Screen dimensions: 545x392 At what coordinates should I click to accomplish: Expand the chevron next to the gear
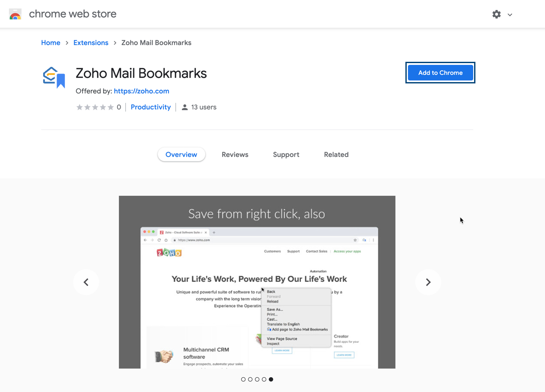click(x=510, y=14)
